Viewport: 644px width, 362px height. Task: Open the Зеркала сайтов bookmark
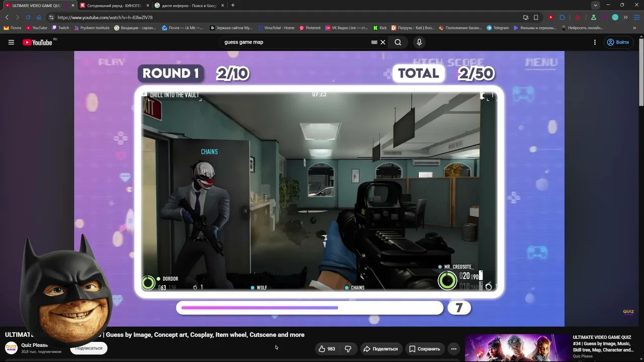(231, 28)
